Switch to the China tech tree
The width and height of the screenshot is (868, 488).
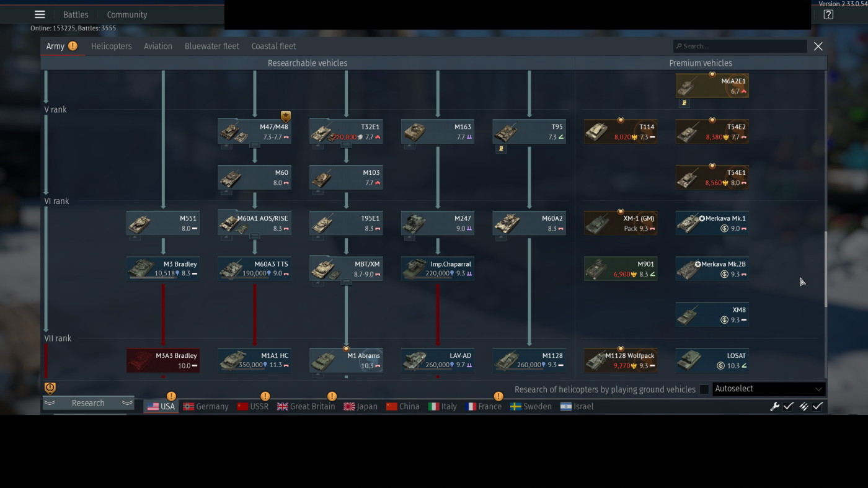(402, 407)
